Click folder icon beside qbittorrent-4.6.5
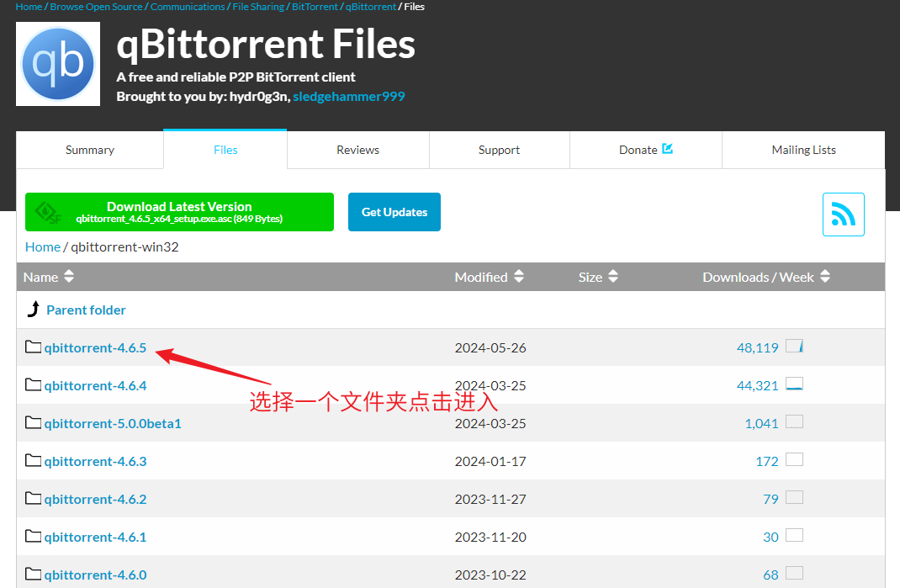The height and width of the screenshot is (588, 900). point(33,347)
